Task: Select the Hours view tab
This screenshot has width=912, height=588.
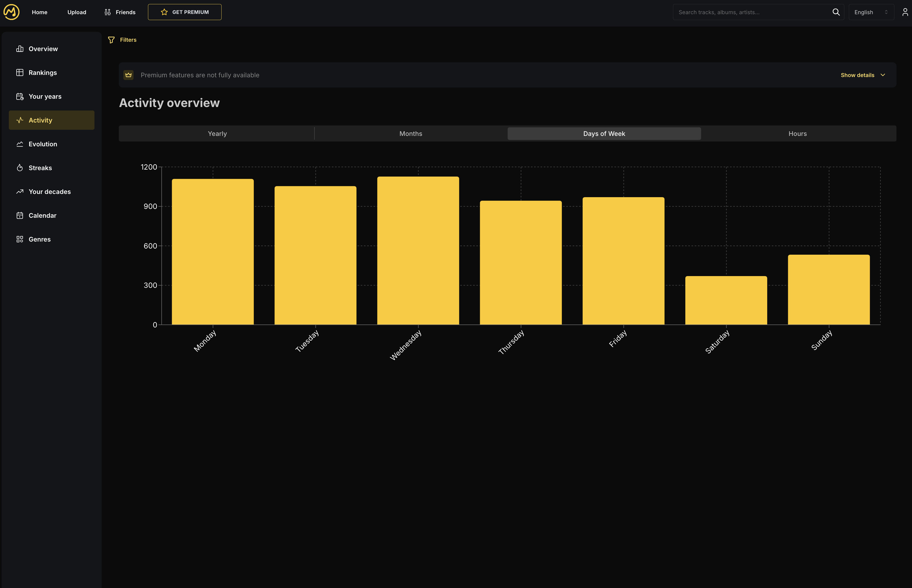Action: (x=797, y=134)
